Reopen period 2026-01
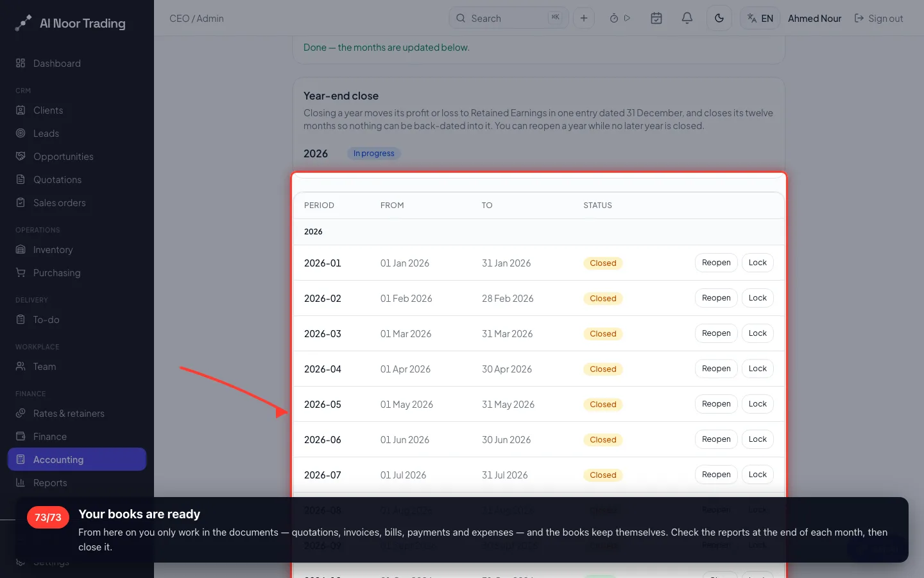The width and height of the screenshot is (924, 578). [x=716, y=263]
